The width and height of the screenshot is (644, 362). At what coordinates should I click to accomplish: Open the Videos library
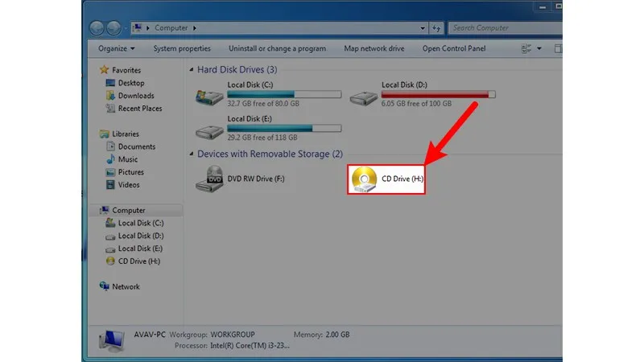(129, 185)
